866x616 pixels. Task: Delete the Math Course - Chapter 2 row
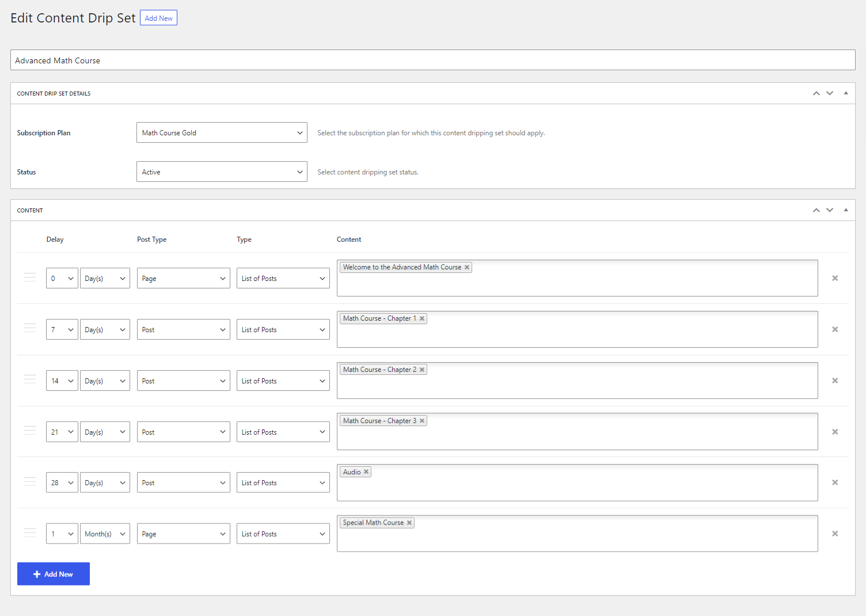(x=835, y=381)
